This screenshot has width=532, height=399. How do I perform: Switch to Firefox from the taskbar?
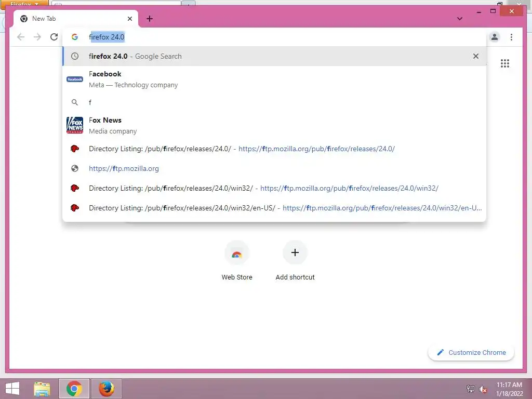(x=106, y=389)
